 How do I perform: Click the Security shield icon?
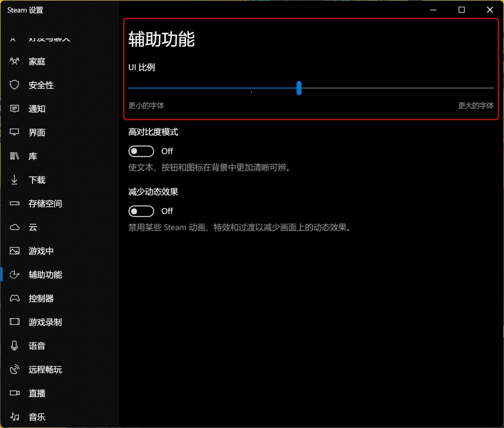(x=15, y=85)
